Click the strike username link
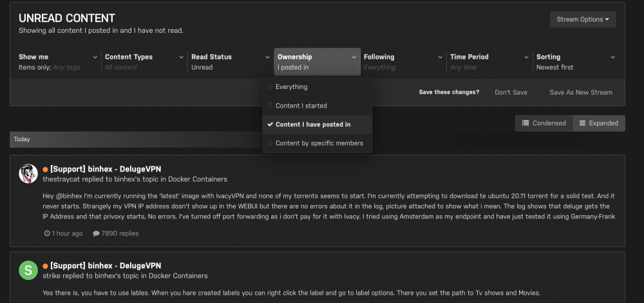 [x=52, y=276]
